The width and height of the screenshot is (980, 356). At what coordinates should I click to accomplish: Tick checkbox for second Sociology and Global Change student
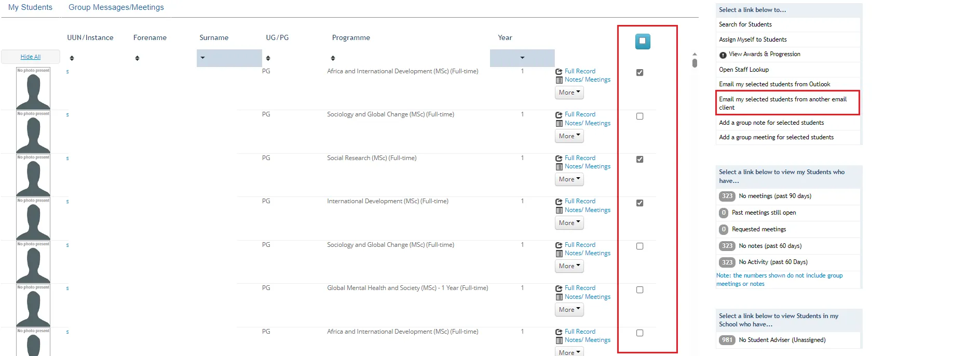click(639, 246)
